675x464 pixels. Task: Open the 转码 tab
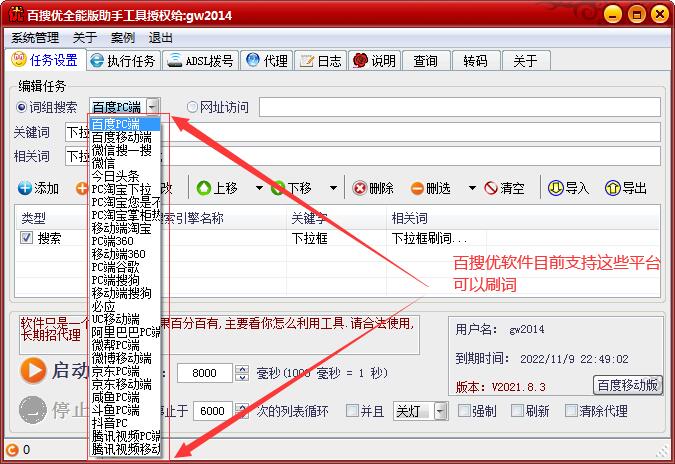point(476,61)
